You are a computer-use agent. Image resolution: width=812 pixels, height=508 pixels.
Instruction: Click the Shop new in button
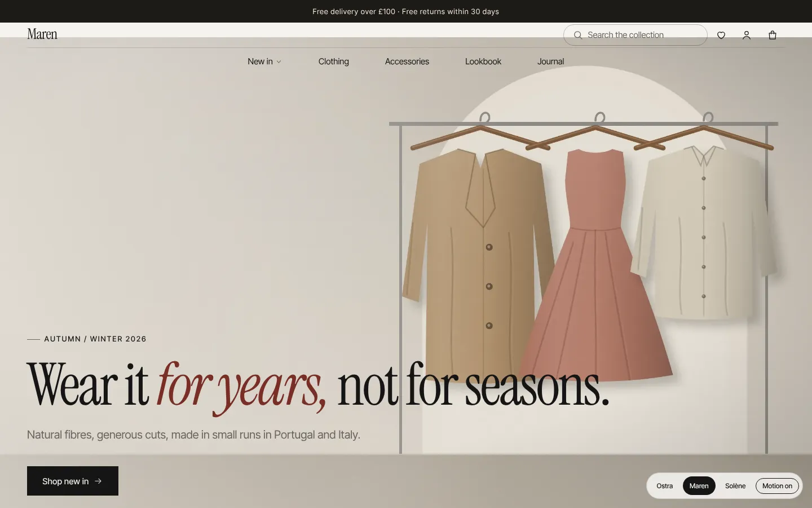(73, 481)
